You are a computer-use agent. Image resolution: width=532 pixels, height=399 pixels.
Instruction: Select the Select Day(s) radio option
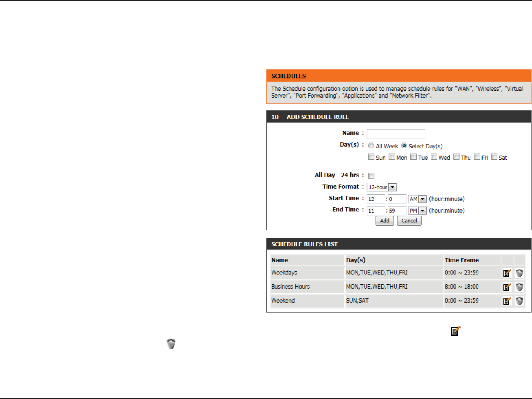click(404, 146)
